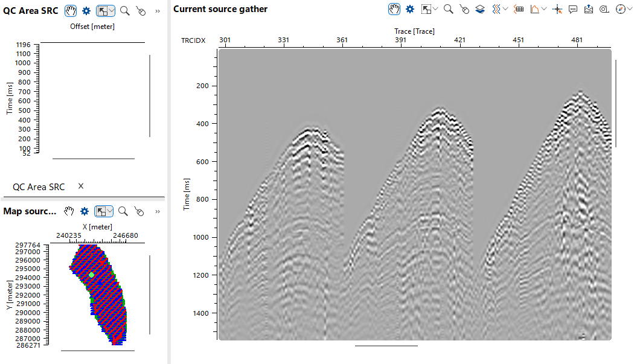Select rectangle selection tool in QC Area SRC panel
This screenshot has height=364, width=634.
tap(103, 11)
